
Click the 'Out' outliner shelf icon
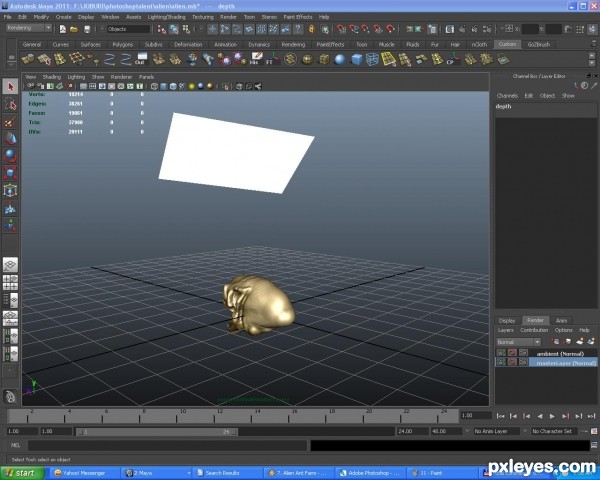[x=141, y=59]
